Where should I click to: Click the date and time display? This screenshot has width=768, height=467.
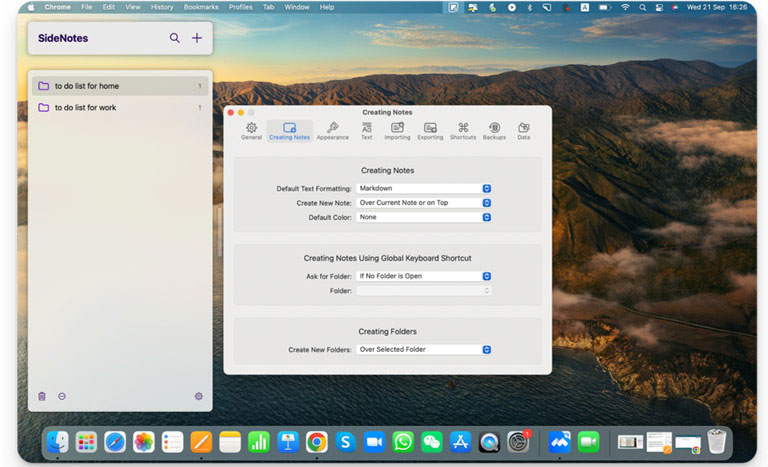pyautogui.click(x=717, y=7)
